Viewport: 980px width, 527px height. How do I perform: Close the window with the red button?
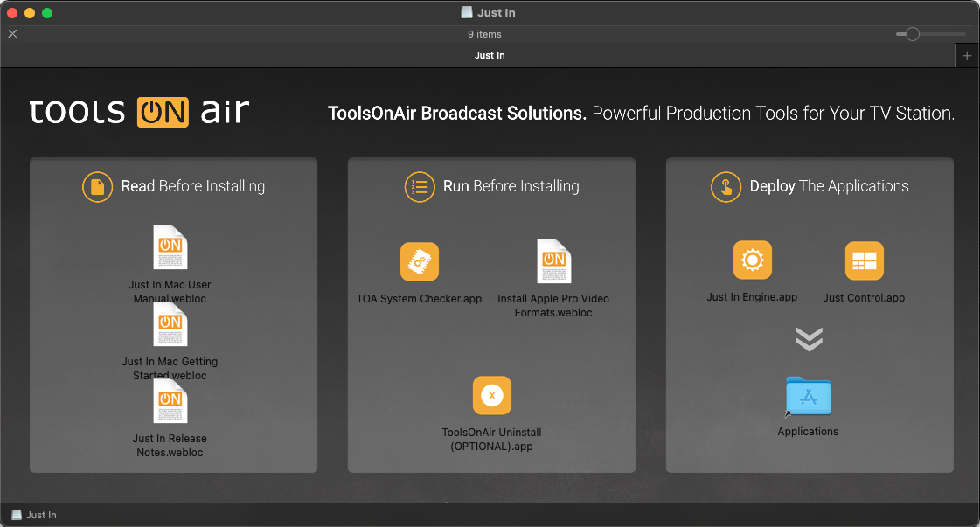point(12,12)
